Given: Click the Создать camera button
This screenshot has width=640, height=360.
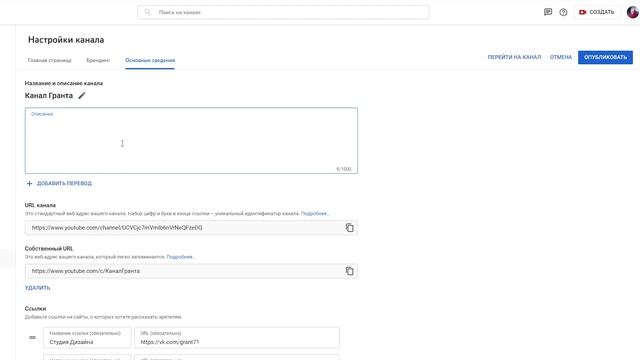Looking at the screenshot, I should (597, 12).
